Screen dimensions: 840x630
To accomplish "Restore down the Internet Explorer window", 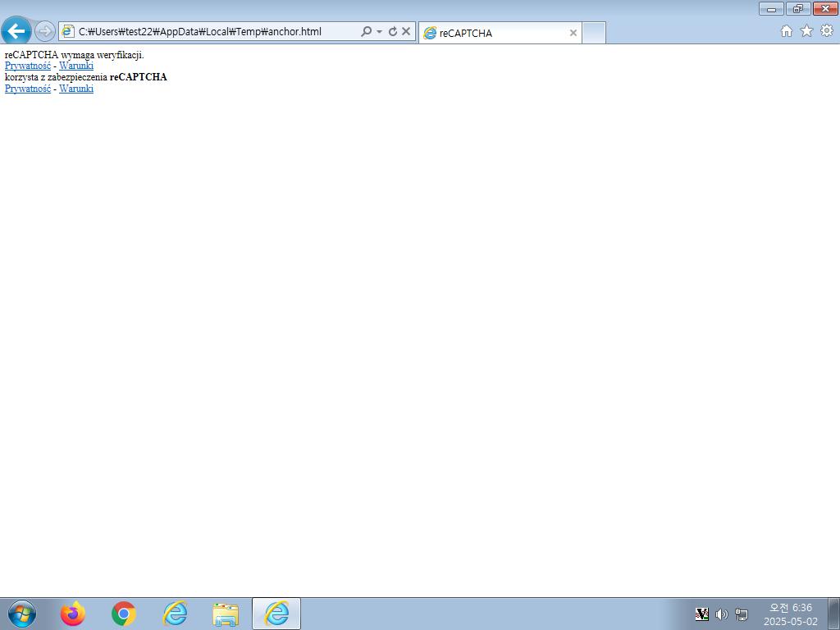I will 798,8.
